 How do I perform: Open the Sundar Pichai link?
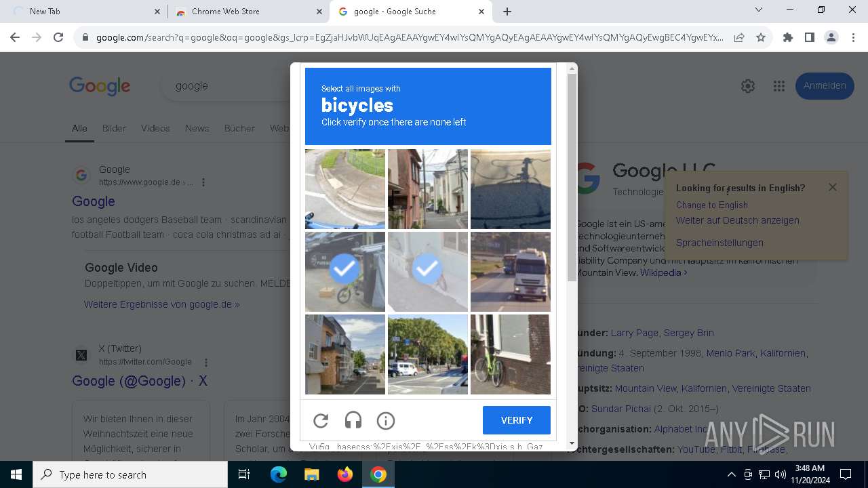pyautogui.click(x=620, y=409)
